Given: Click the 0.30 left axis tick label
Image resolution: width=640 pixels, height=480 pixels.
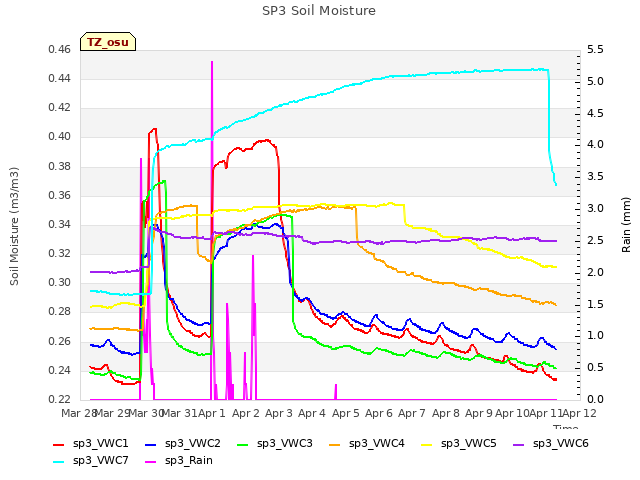Looking at the screenshot, I should coord(60,282).
